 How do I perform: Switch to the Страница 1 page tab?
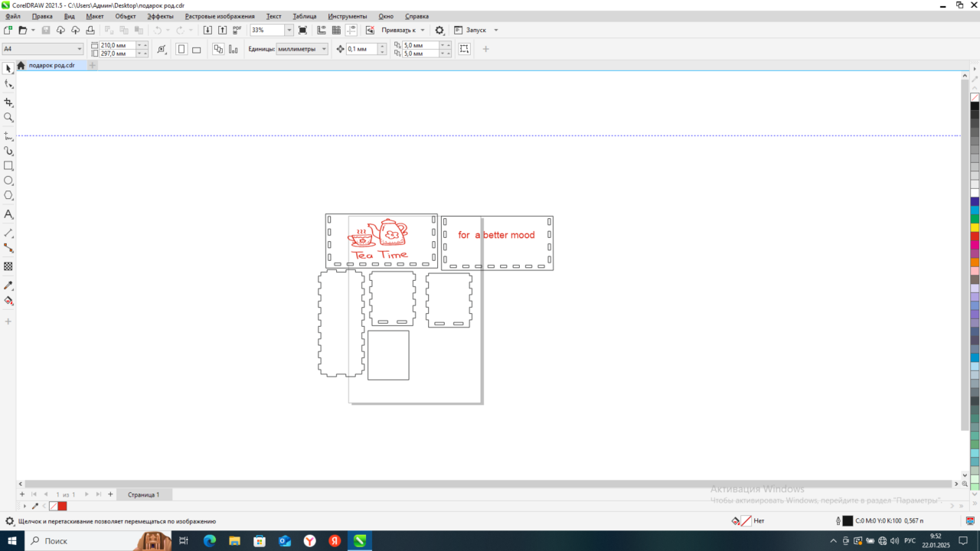point(143,494)
